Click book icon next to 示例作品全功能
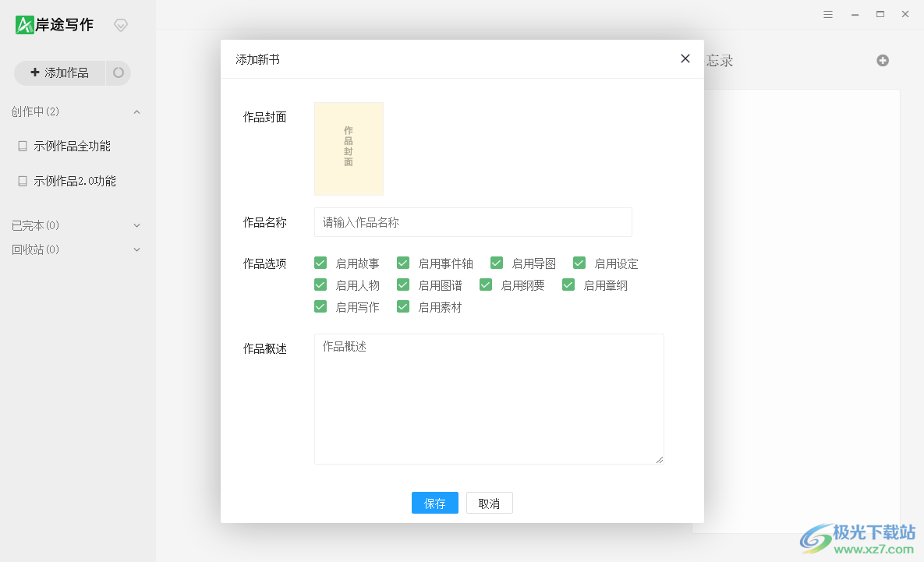 pos(23,146)
